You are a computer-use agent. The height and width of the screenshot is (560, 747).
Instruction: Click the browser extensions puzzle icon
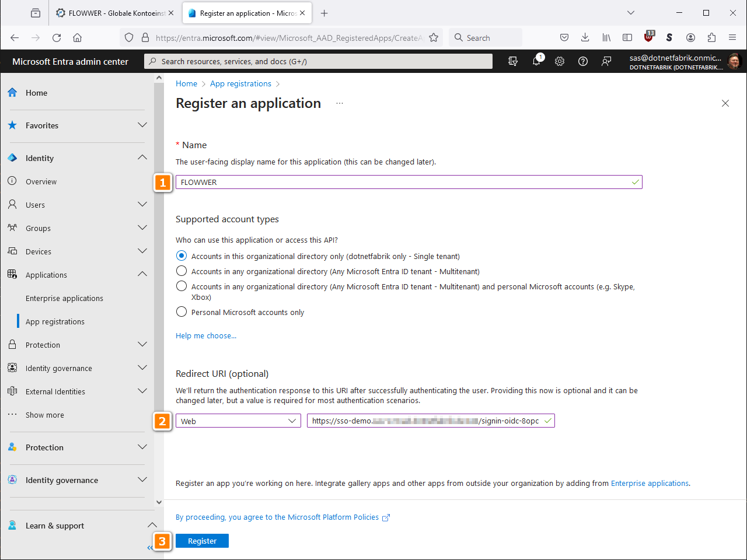pyautogui.click(x=711, y=38)
